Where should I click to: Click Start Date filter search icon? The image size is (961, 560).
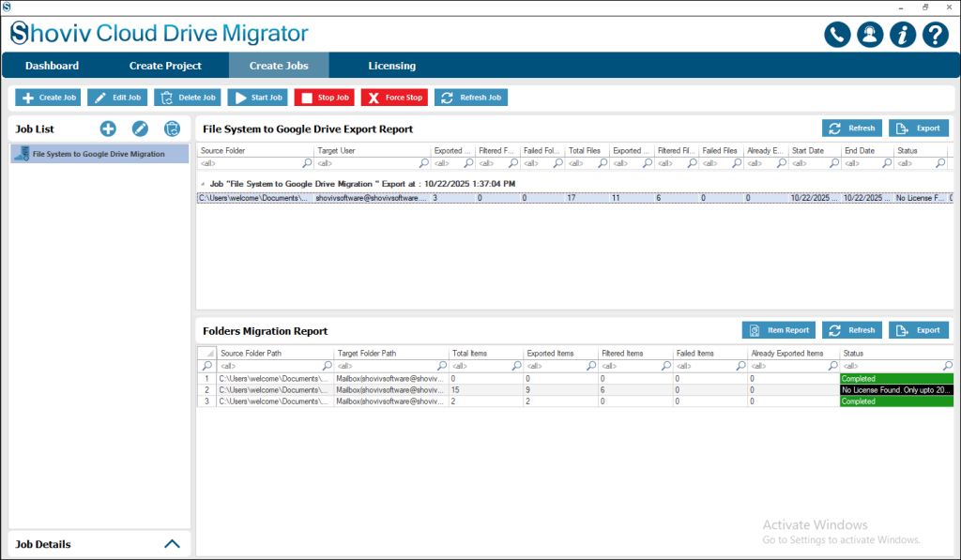pos(834,163)
